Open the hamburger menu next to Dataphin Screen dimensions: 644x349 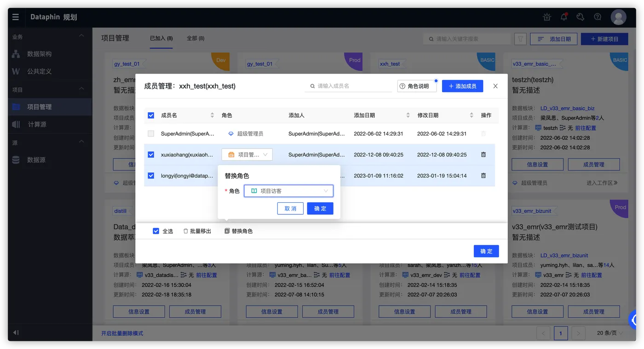pyautogui.click(x=16, y=17)
